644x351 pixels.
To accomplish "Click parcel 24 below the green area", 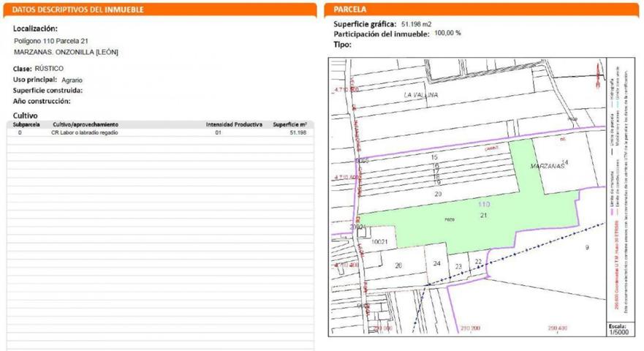I will click(x=437, y=263).
